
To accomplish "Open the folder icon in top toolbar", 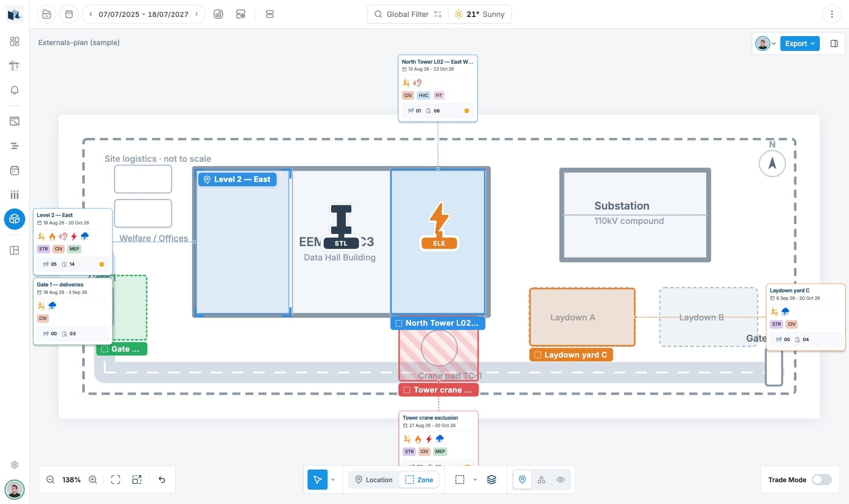I will point(47,14).
